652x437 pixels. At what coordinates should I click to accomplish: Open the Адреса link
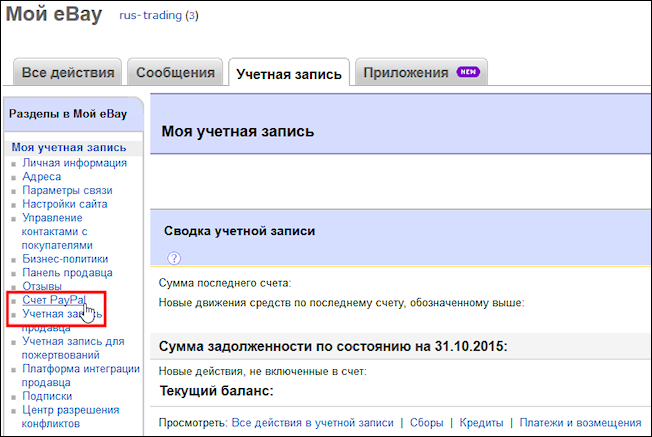[42, 176]
